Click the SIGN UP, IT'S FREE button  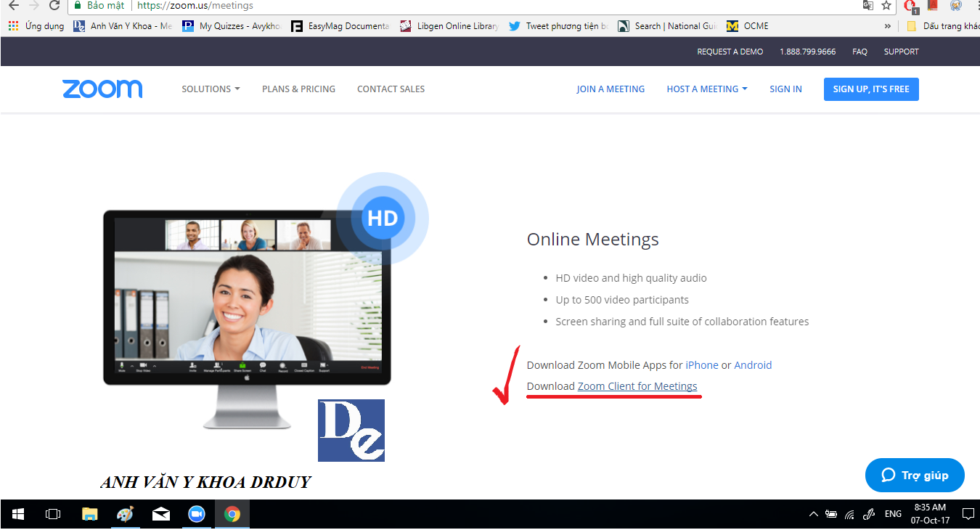click(x=871, y=89)
